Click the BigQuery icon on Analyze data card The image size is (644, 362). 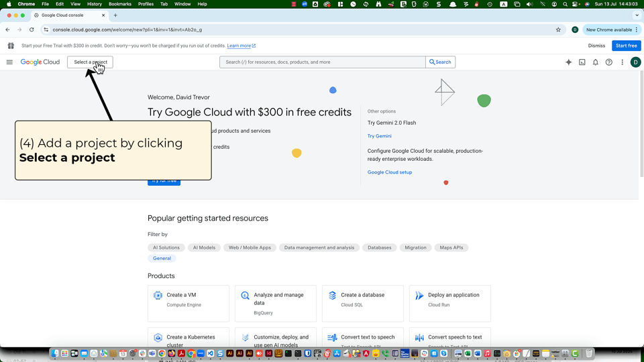246,296
